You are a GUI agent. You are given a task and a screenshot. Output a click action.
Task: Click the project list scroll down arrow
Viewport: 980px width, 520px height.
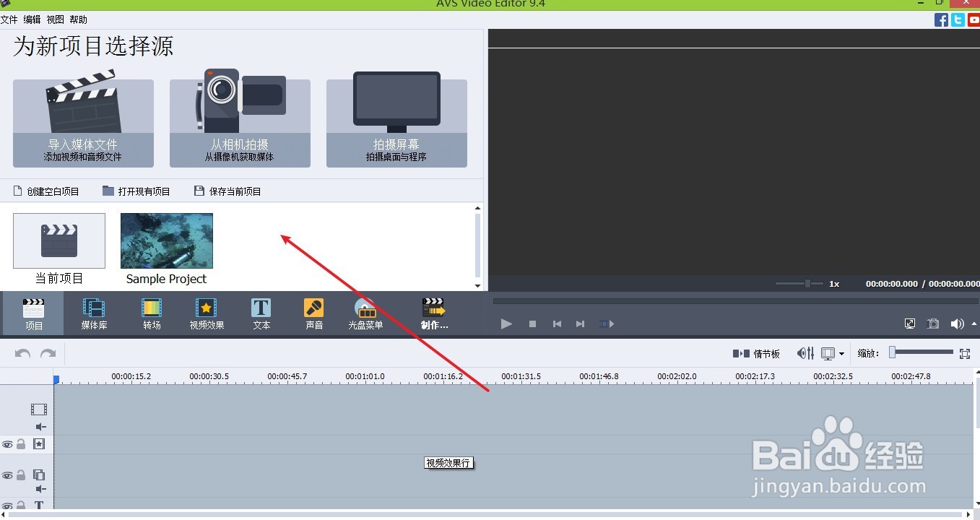pyautogui.click(x=477, y=285)
